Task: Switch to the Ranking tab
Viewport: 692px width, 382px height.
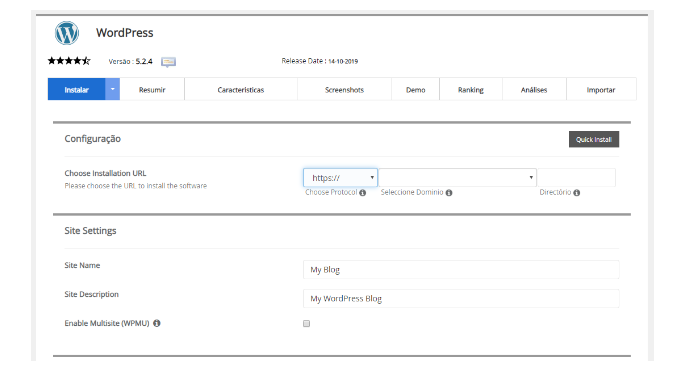Action: click(471, 90)
